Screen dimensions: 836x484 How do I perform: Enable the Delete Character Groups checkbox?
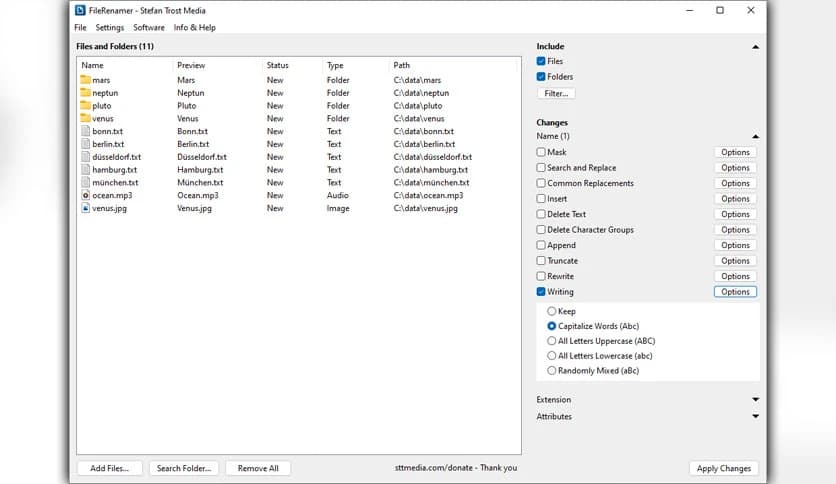541,230
